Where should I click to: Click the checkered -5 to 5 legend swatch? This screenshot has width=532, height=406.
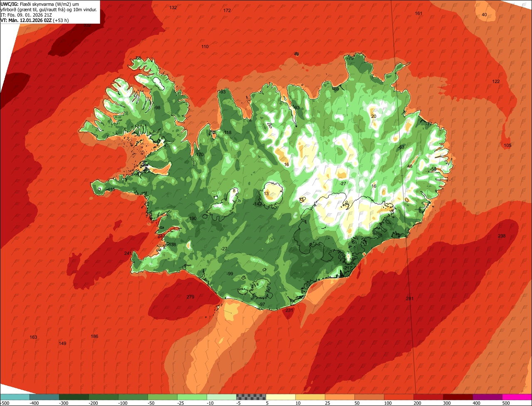click(x=251, y=397)
